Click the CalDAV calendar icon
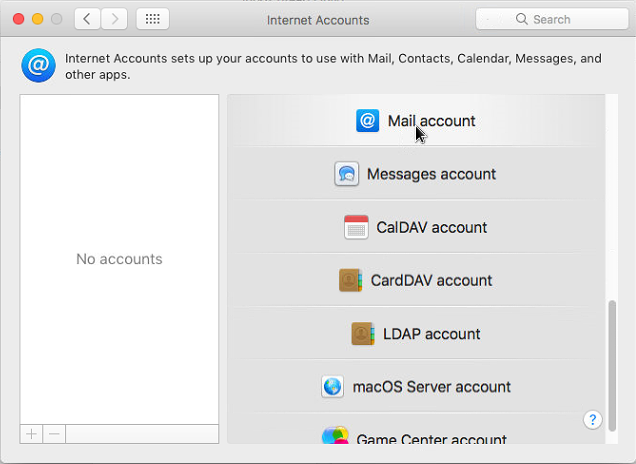The width and height of the screenshot is (636, 464). pos(356,227)
